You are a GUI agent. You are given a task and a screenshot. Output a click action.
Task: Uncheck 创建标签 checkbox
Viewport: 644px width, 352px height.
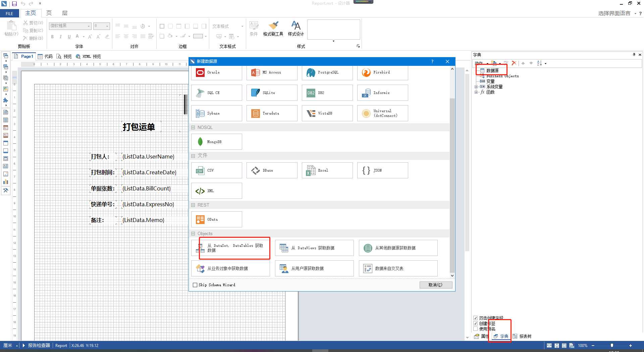pyautogui.click(x=475, y=323)
